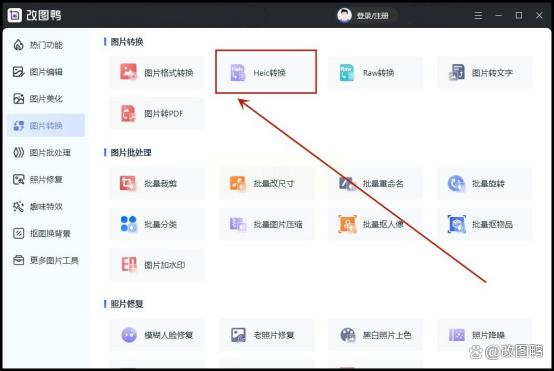The image size is (554, 371).
Task: Open 黑白照片上色 colorize tool
Action: pyautogui.click(x=375, y=335)
